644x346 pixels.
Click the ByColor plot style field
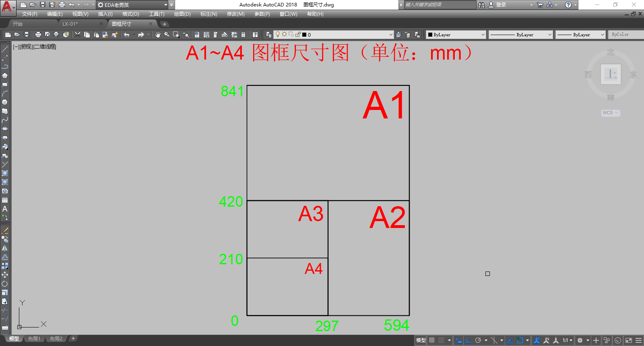point(625,35)
